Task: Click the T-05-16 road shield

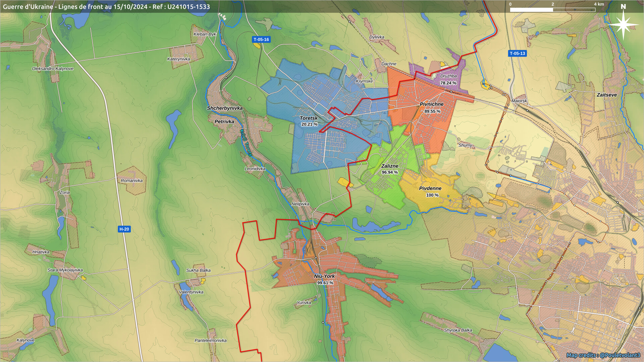Action: (261, 40)
